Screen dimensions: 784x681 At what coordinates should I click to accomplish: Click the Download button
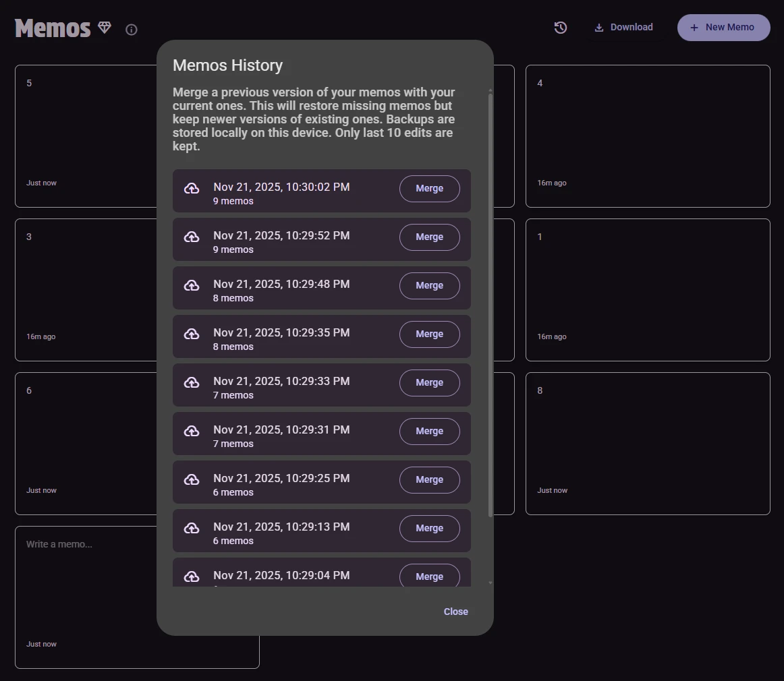(623, 28)
